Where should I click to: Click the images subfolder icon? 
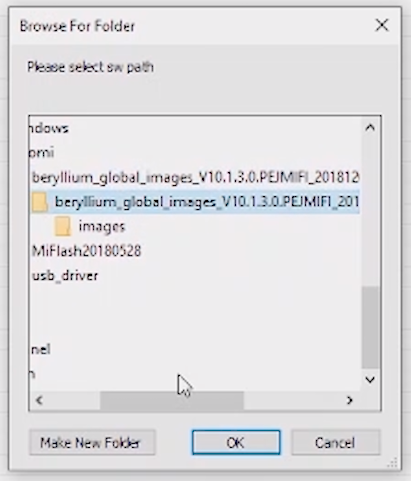(63, 226)
